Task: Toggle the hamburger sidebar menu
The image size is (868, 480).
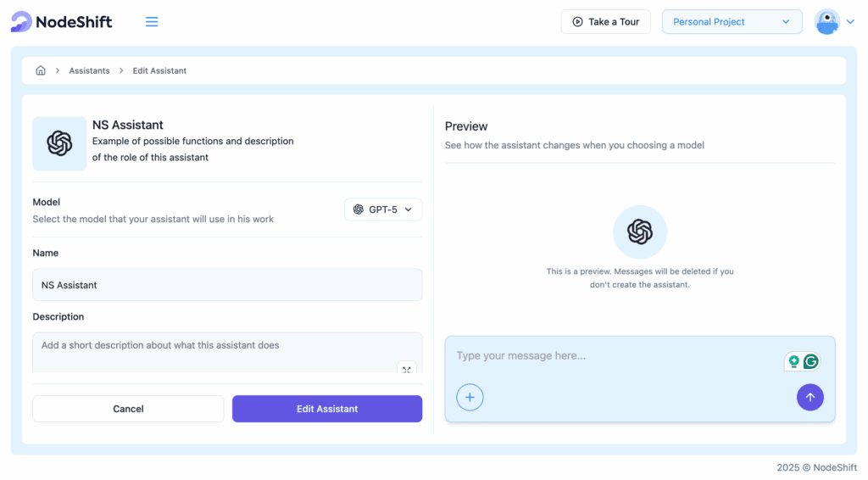Action: pos(152,22)
